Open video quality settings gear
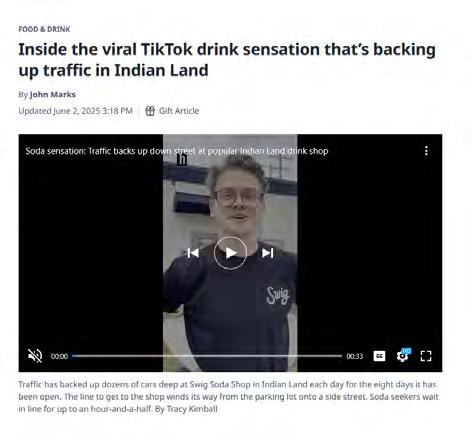Screen dimensions: 472x440 pyautogui.click(x=402, y=357)
